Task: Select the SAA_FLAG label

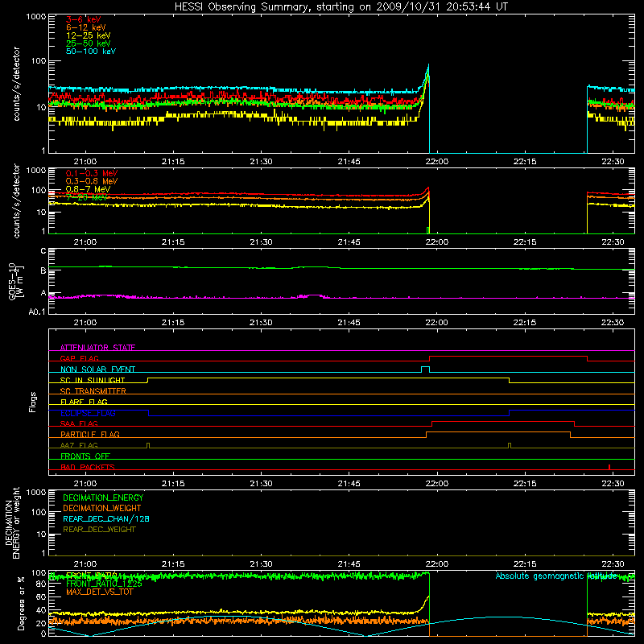Action: 79,423
